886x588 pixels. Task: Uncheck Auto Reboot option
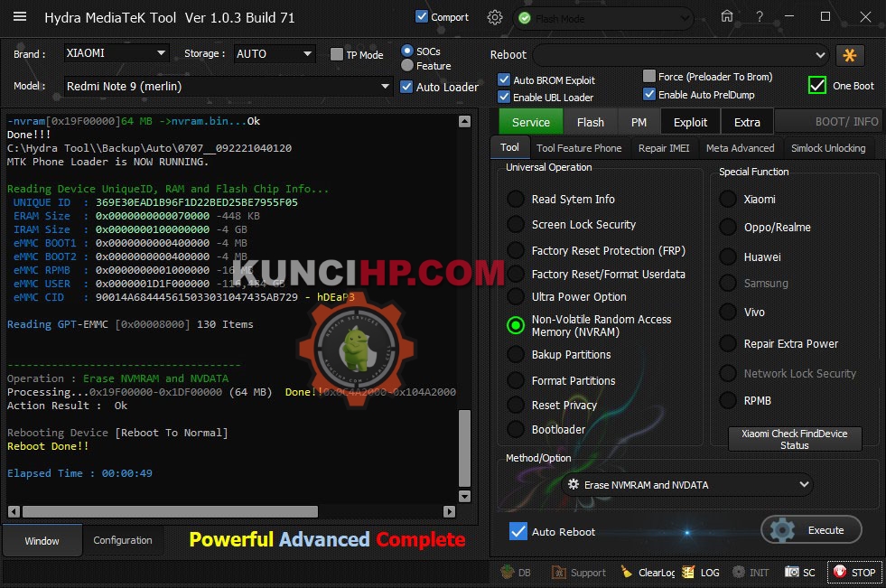tap(518, 531)
